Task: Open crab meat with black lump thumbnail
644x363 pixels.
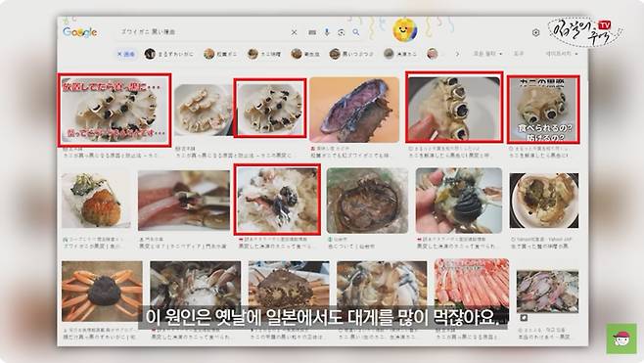Action: pos(277,200)
